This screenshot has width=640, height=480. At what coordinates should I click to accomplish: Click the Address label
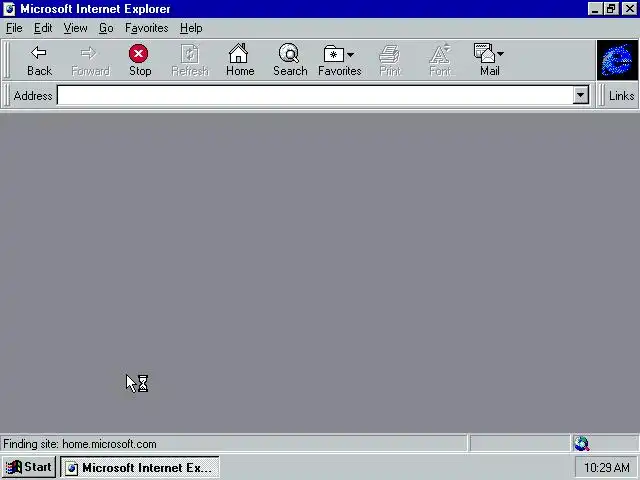click(33, 96)
